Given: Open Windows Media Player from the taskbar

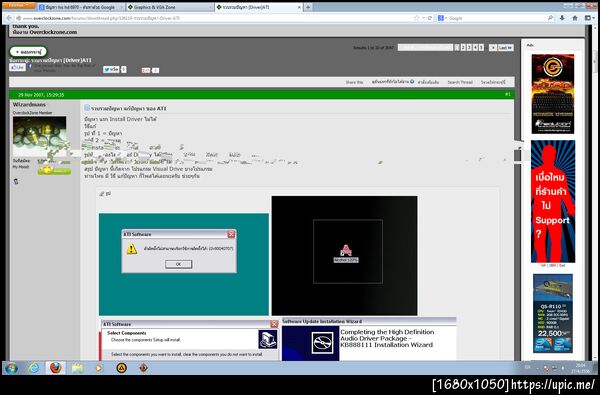Looking at the screenshot, I should coord(99,368).
